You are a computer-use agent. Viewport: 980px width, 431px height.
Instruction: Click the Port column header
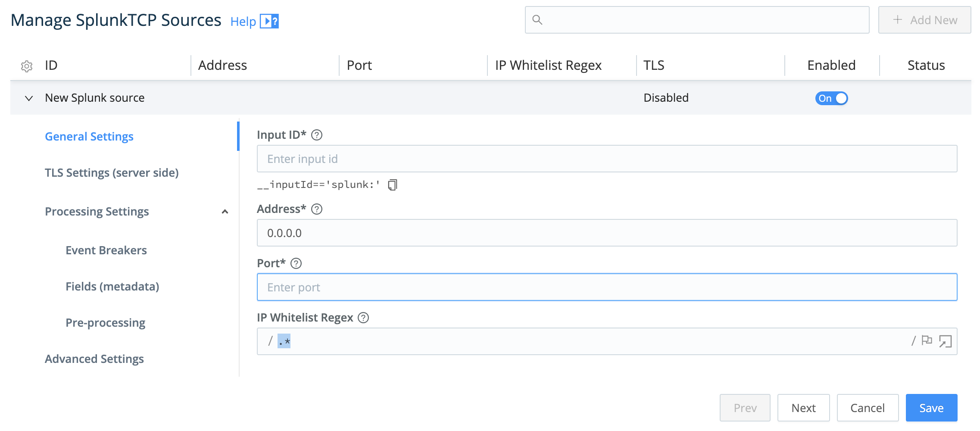tap(359, 66)
